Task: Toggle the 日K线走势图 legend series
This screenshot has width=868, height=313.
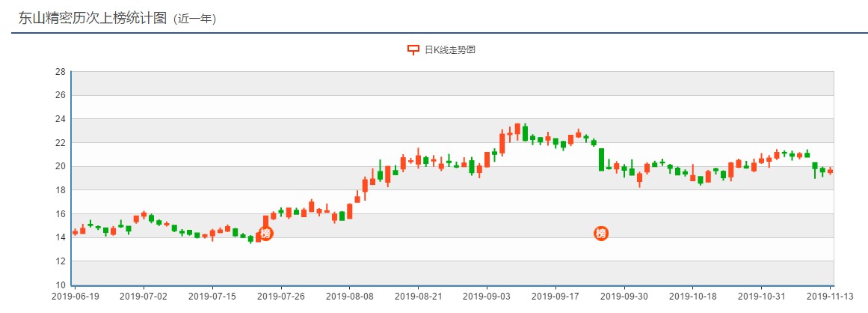Action: pyautogui.click(x=450, y=50)
